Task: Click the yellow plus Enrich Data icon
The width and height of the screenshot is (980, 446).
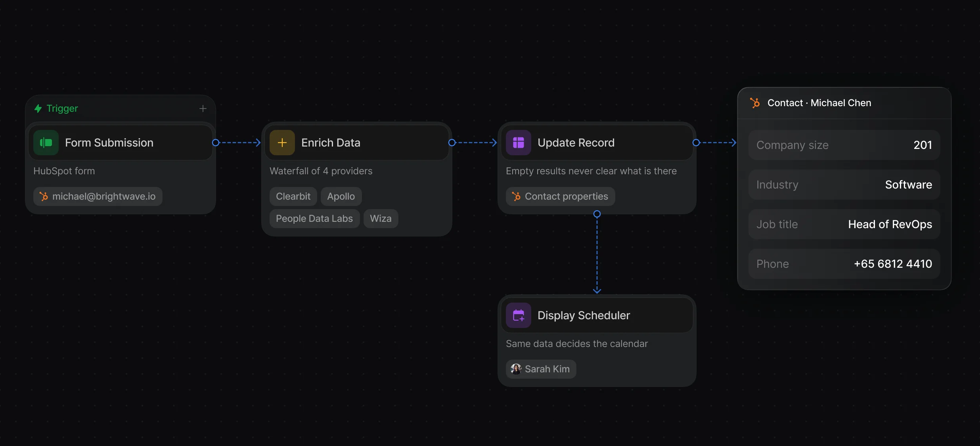Action: tap(282, 143)
